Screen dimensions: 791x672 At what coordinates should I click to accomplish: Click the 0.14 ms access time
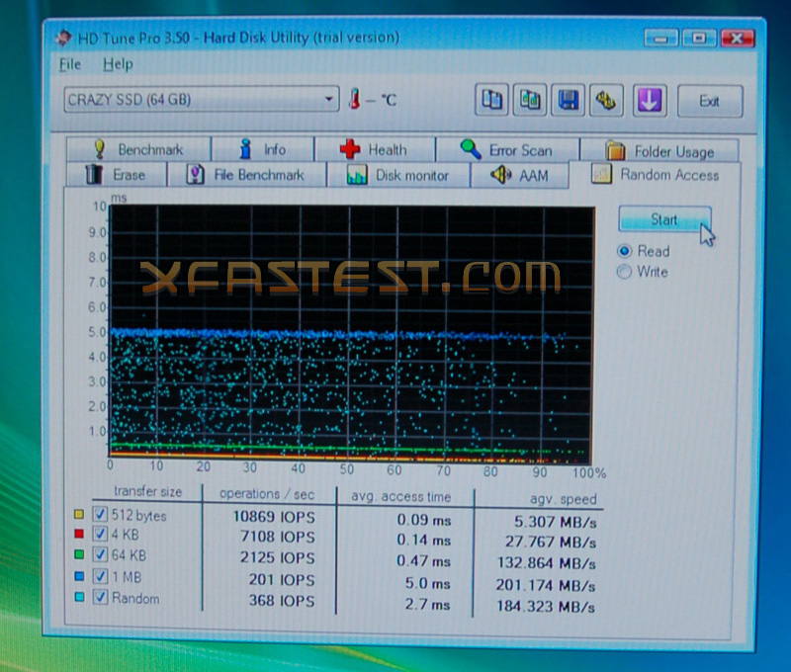click(x=424, y=541)
